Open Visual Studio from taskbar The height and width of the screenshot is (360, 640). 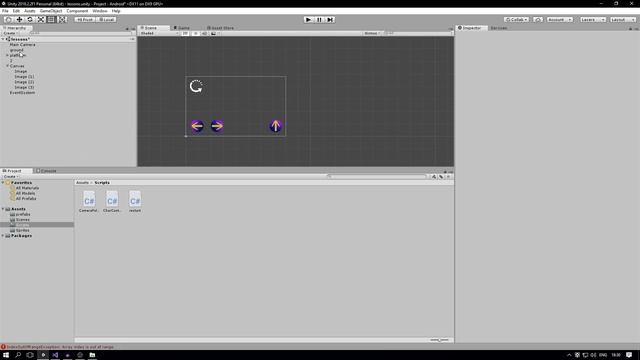tap(55, 355)
